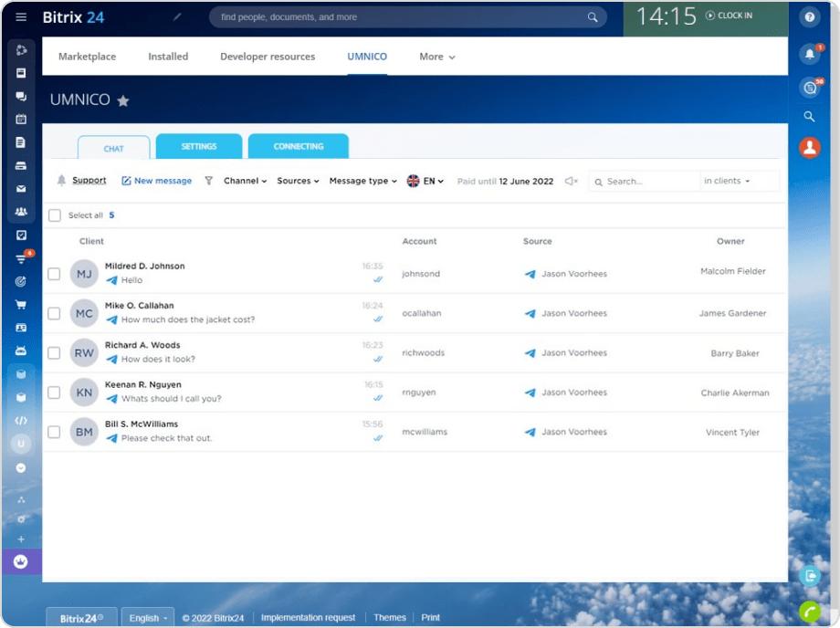Click the New message button
The image size is (840, 628).
coord(155,180)
